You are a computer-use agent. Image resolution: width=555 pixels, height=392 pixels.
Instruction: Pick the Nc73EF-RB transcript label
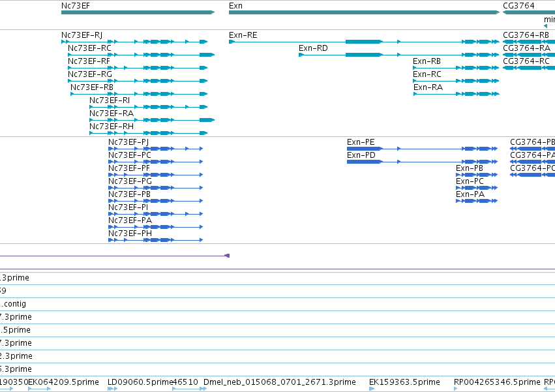pos(92,87)
